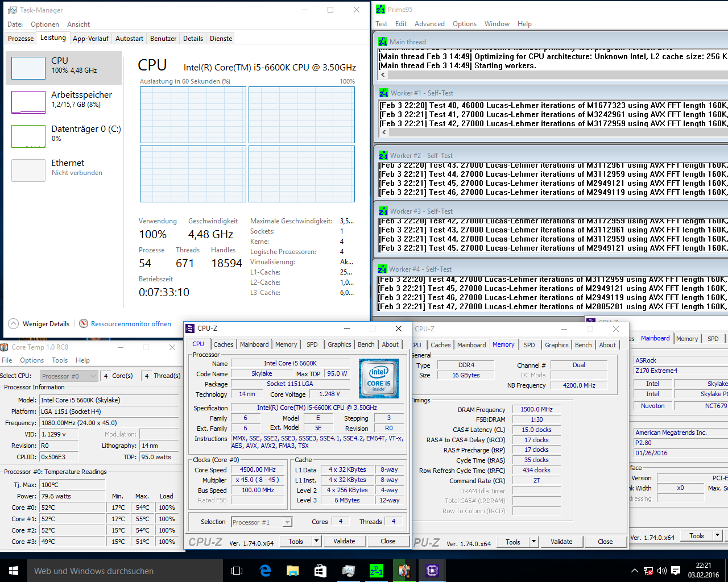Open Microsoft Edge from the taskbar

click(265, 571)
